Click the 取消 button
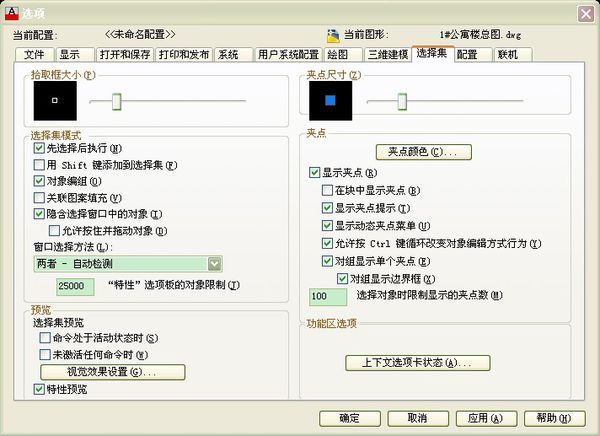The width and height of the screenshot is (600, 436). [x=418, y=418]
